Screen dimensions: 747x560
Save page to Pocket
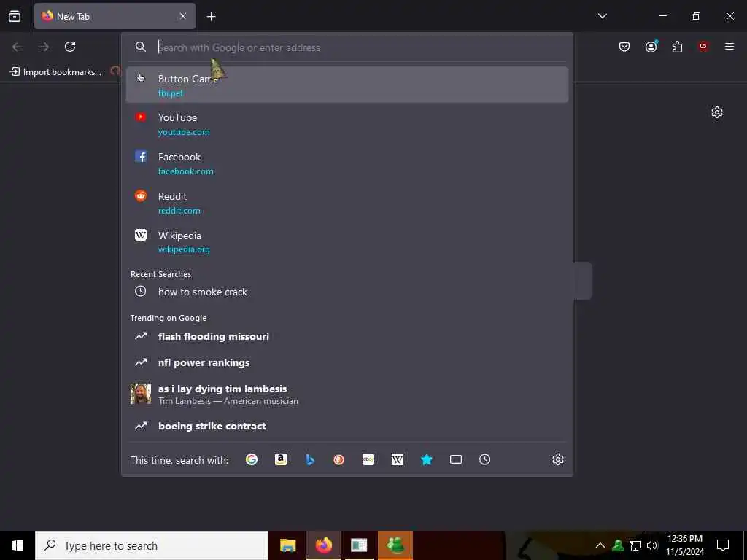click(x=624, y=47)
